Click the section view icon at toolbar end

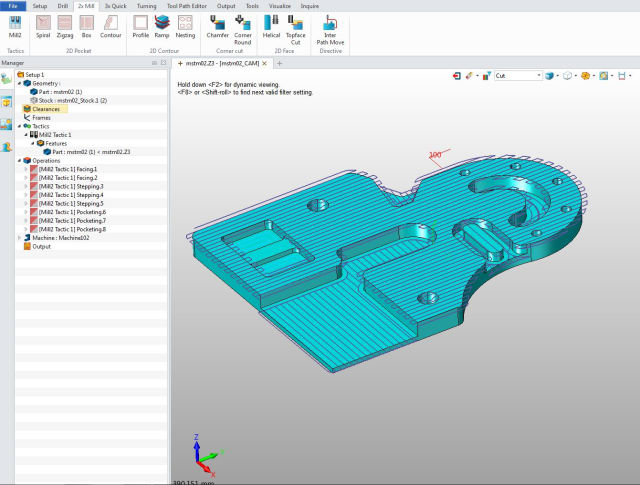pos(622,76)
